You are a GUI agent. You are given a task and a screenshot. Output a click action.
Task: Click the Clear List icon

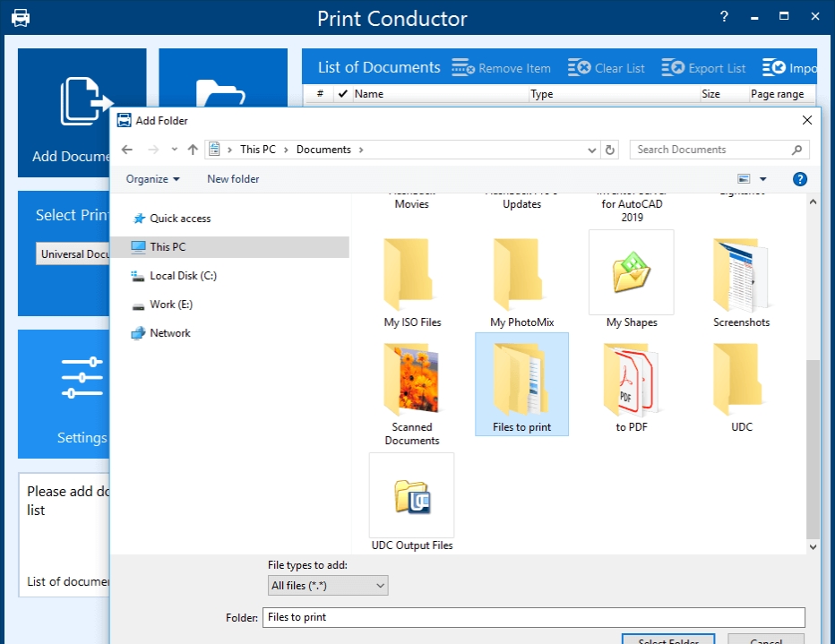pos(578,67)
